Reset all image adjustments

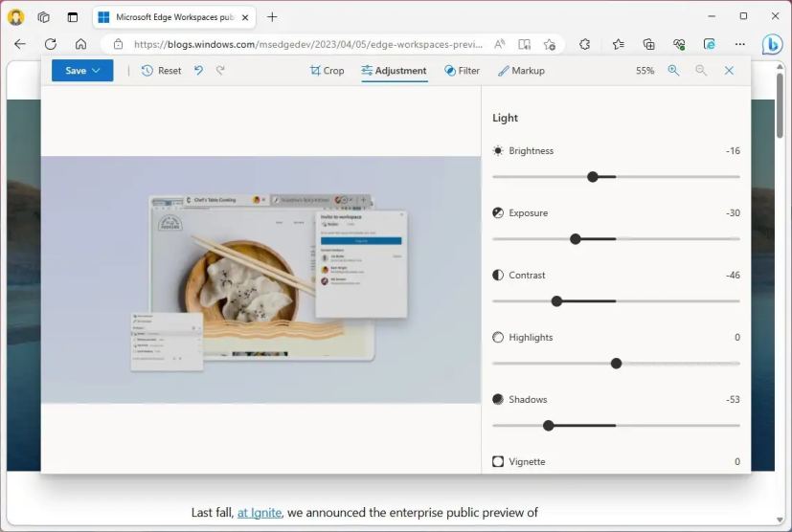pos(161,71)
